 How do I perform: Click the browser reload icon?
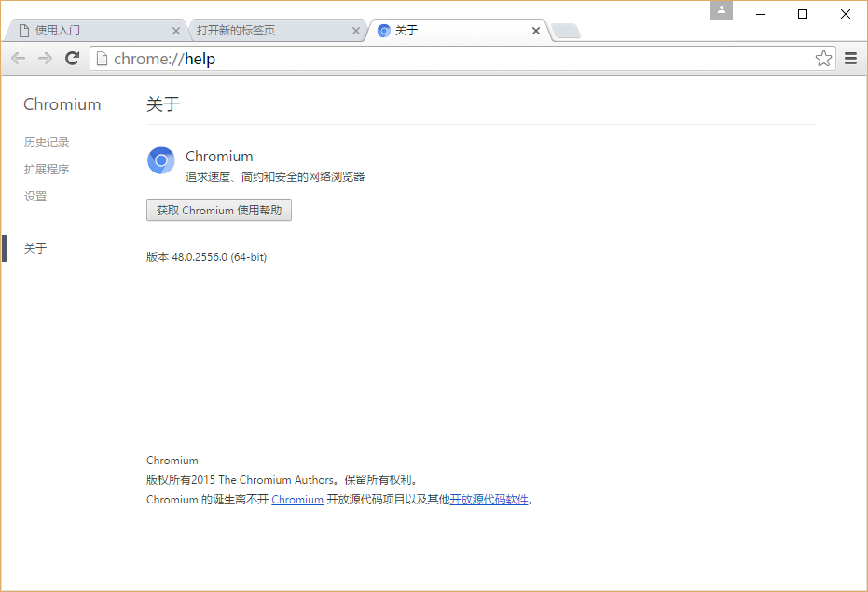[x=72, y=58]
